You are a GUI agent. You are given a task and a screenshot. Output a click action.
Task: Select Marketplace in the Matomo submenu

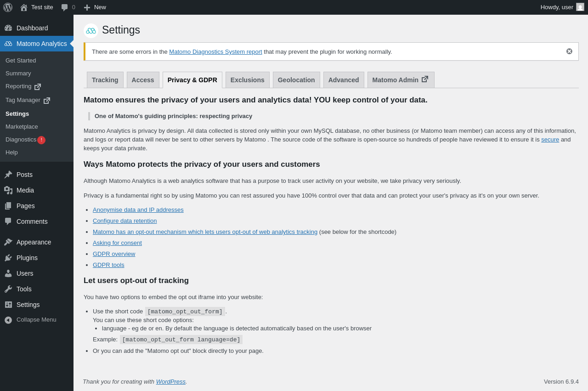coord(22,127)
